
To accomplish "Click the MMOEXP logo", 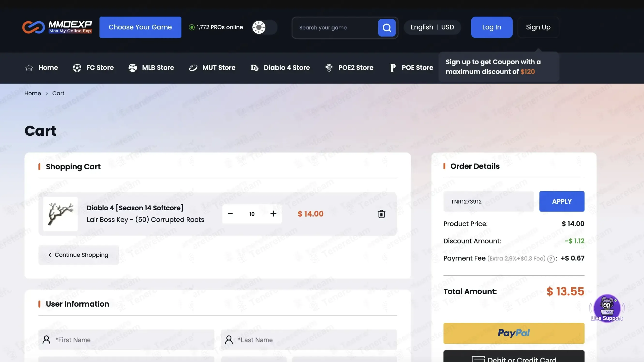I will point(57,27).
